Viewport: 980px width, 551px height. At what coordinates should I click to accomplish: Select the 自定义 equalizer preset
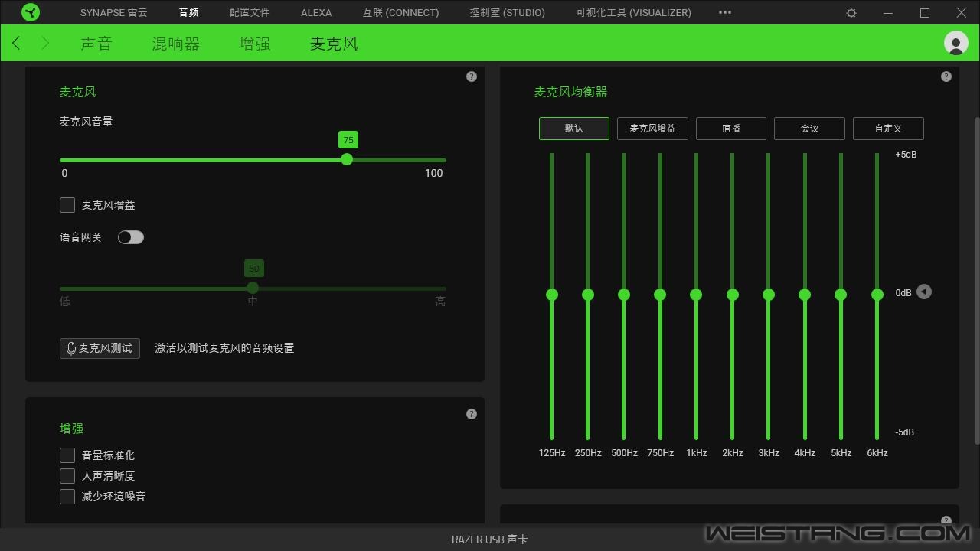tap(888, 129)
